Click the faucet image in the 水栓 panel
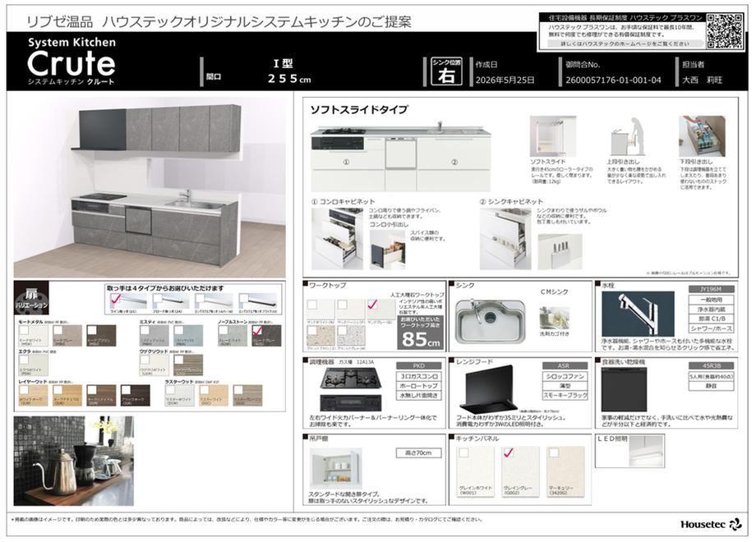 click(x=638, y=315)
